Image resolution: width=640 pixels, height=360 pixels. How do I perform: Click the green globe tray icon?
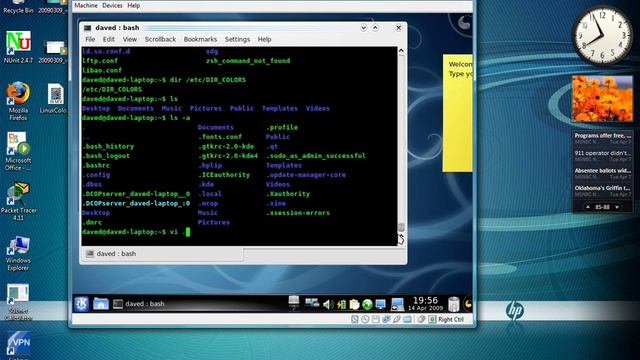[367, 304]
